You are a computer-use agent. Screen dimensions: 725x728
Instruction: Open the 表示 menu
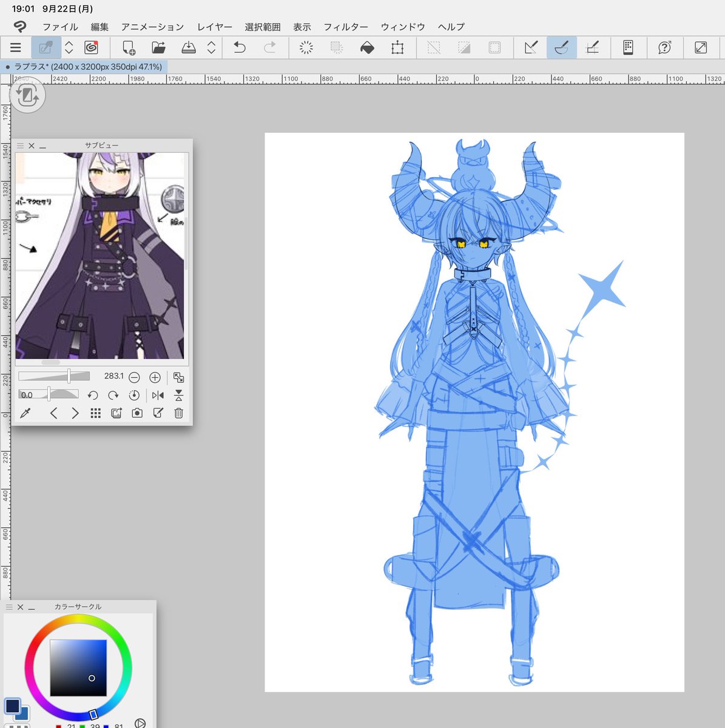pyautogui.click(x=302, y=27)
